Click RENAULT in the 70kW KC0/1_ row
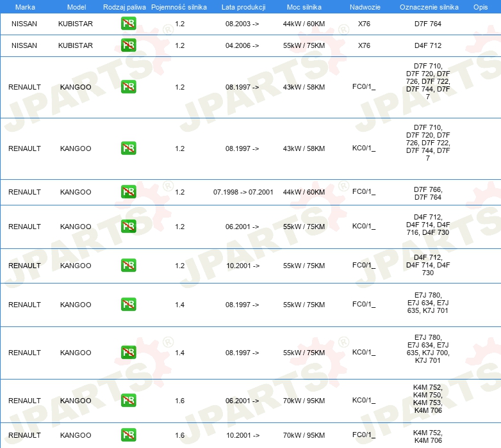 click(24, 401)
